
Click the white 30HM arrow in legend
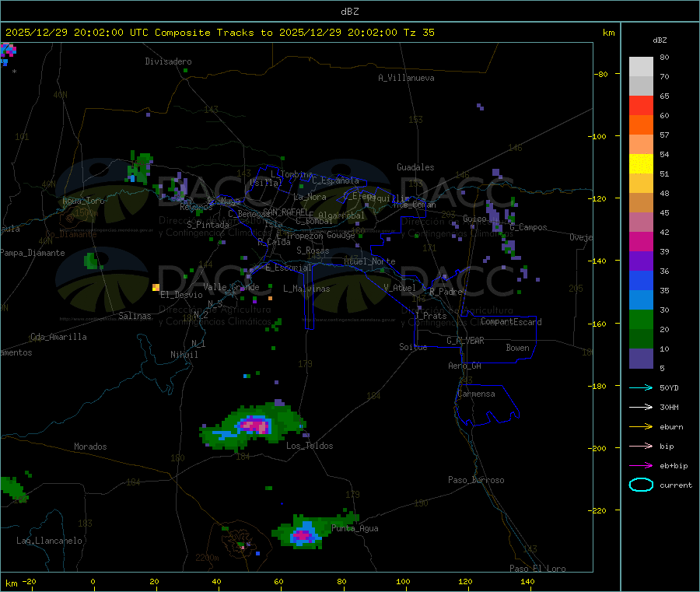click(641, 407)
